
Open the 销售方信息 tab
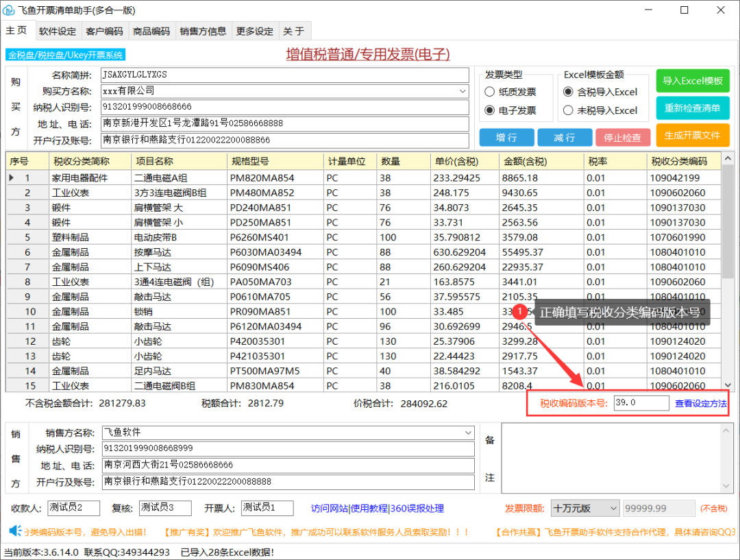[203, 31]
